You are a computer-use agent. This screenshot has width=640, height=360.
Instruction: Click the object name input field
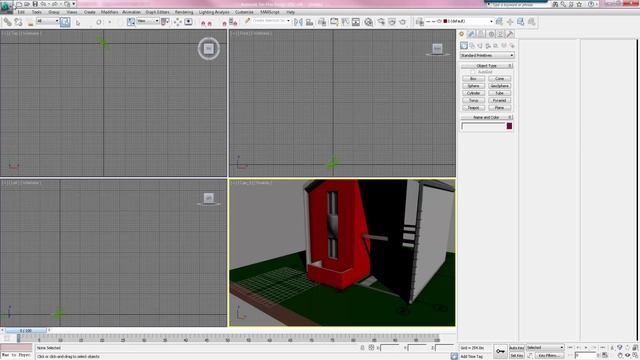(483, 126)
